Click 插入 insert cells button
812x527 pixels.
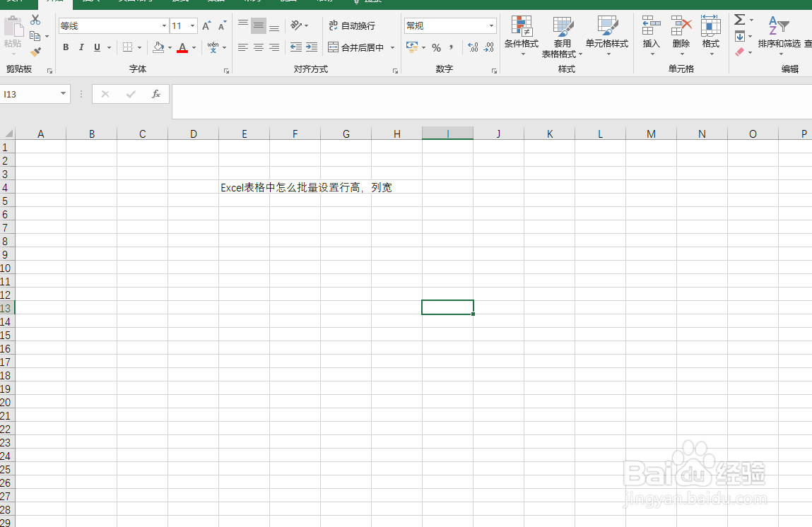coord(652,35)
